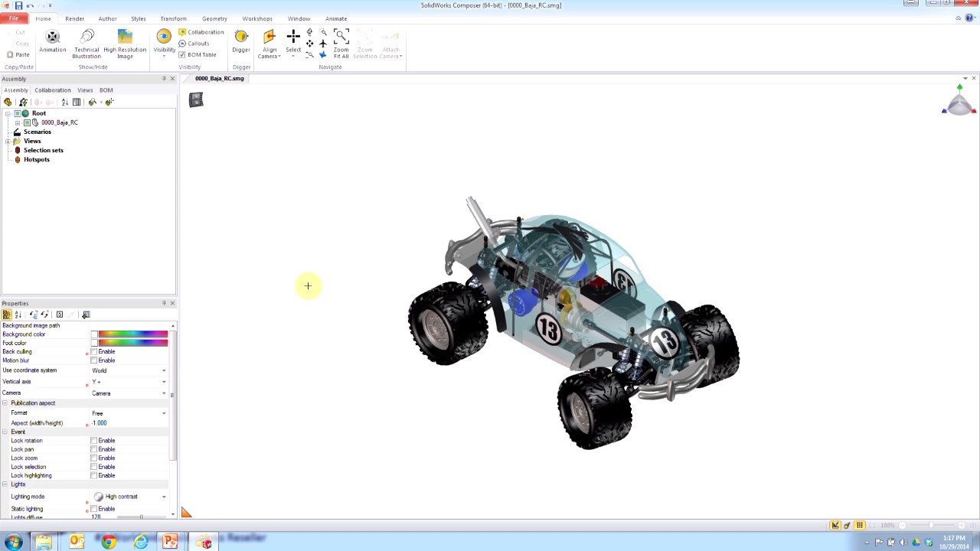This screenshot has height=551, width=980.
Task: Click the Callouts visibility icon
Action: click(182, 44)
